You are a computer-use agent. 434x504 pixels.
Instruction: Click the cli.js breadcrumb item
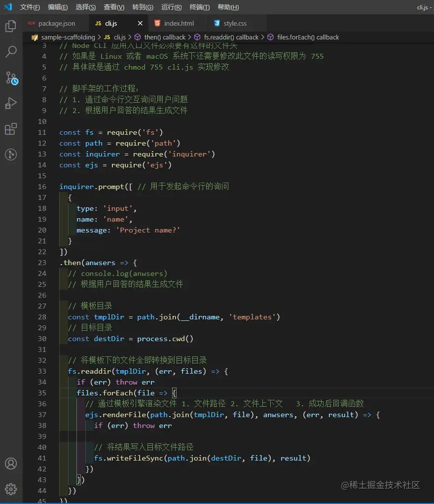pyautogui.click(x=115, y=38)
